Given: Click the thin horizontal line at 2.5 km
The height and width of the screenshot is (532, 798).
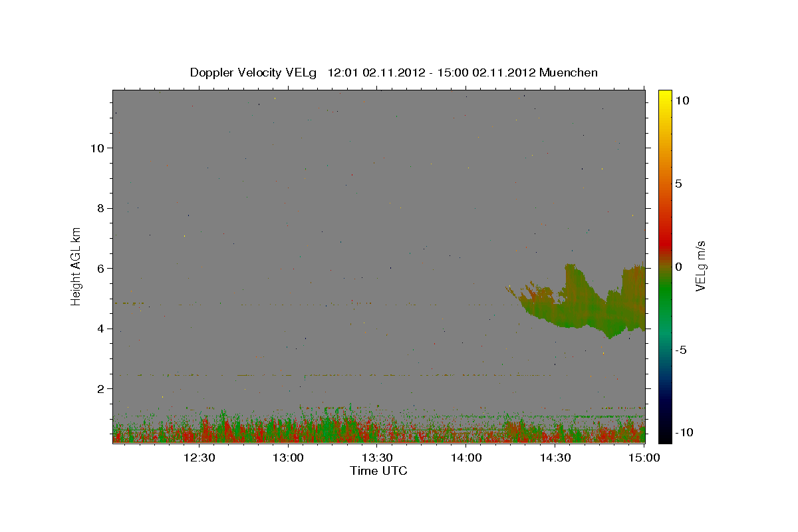Looking at the screenshot, I should [332, 375].
